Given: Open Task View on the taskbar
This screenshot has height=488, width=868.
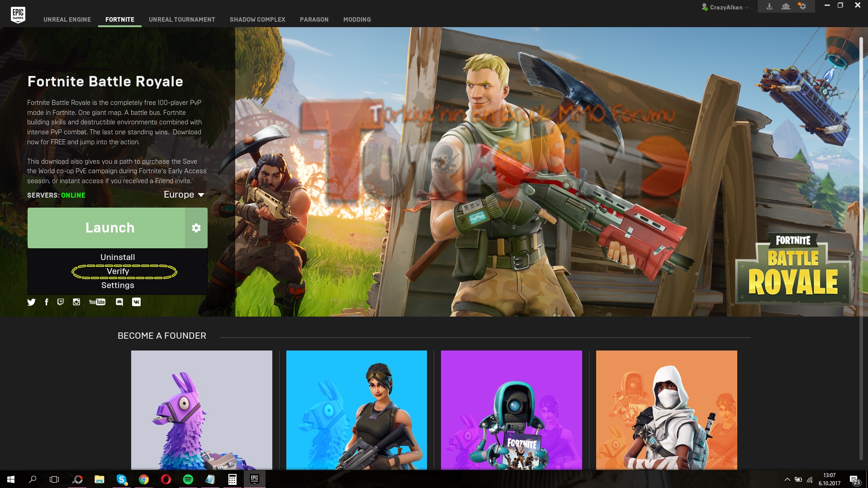Looking at the screenshot, I should click(54, 479).
